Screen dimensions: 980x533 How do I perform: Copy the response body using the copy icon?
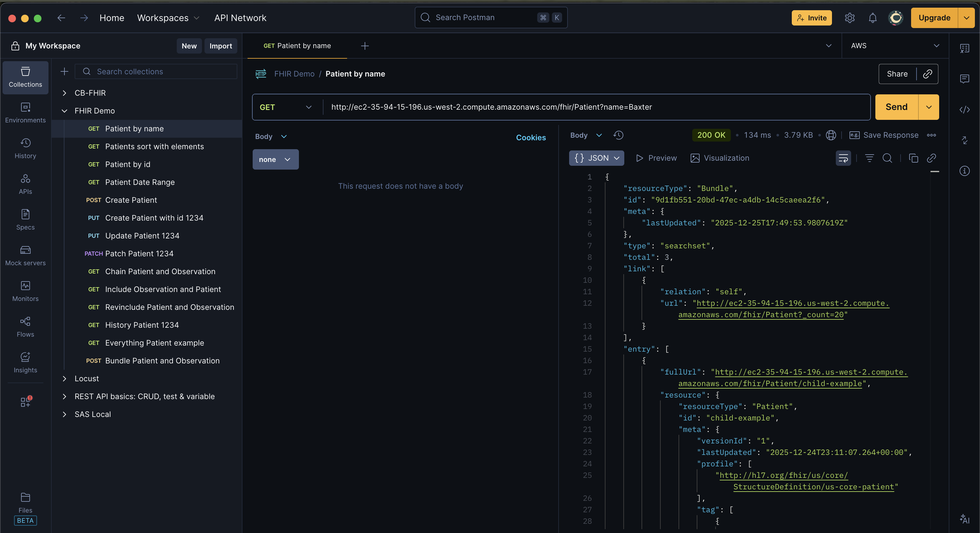pos(913,158)
